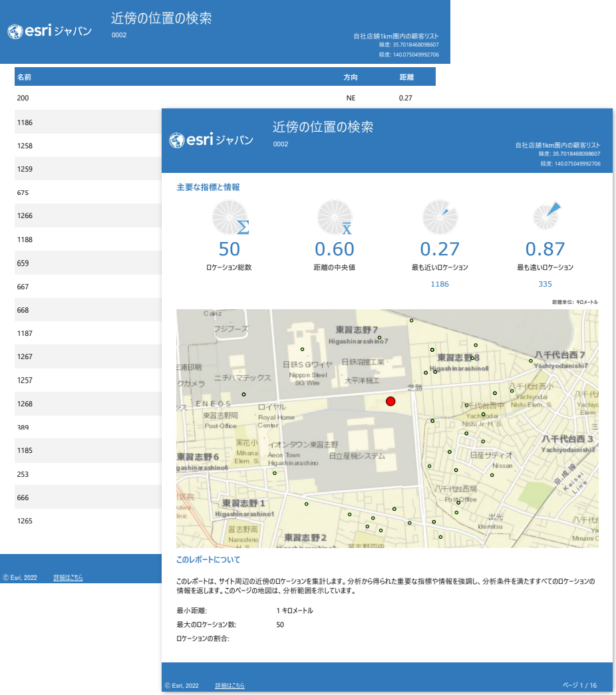Select table row named 1266

88,215
